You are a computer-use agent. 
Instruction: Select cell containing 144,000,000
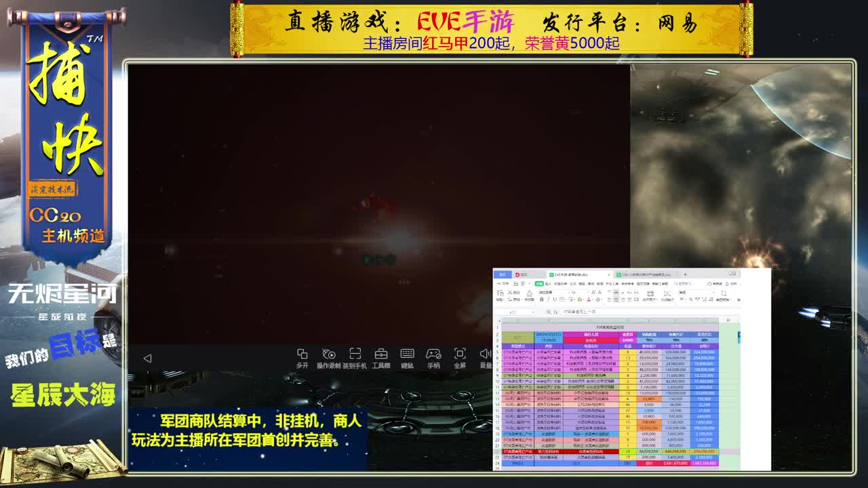[x=675, y=370]
